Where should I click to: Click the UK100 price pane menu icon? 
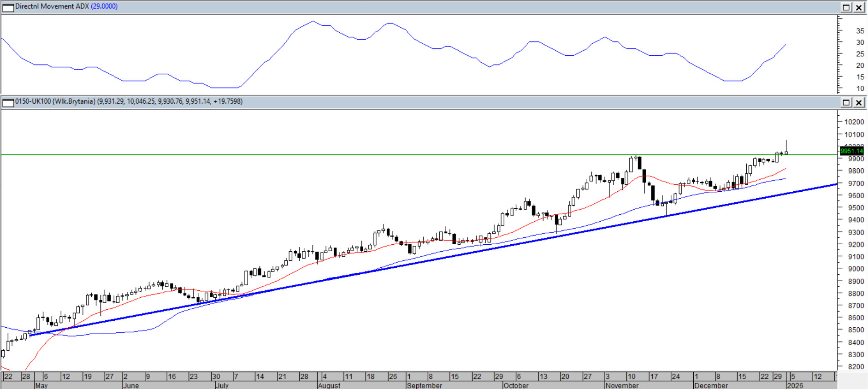tap(8, 102)
